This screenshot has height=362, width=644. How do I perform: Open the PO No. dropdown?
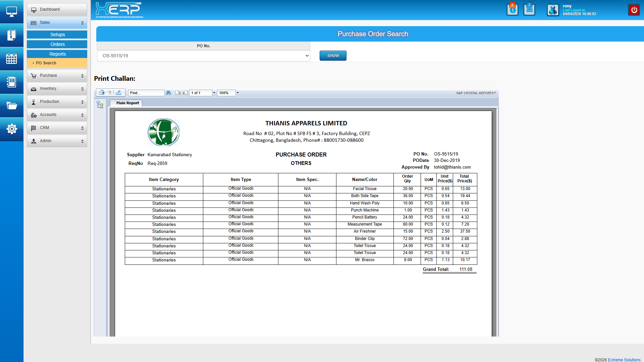pyautogui.click(x=203, y=56)
